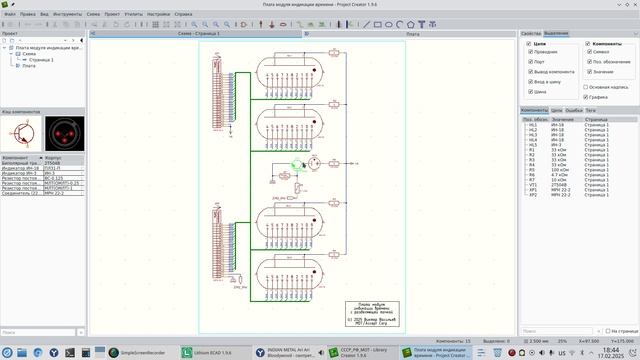Open the Схема menu

click(x=93, y=14)
